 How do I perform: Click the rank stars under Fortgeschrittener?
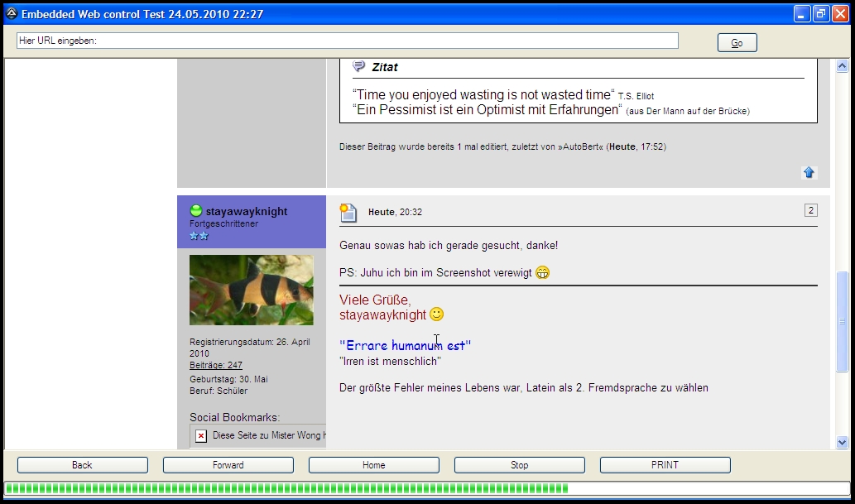pos(199,236)
